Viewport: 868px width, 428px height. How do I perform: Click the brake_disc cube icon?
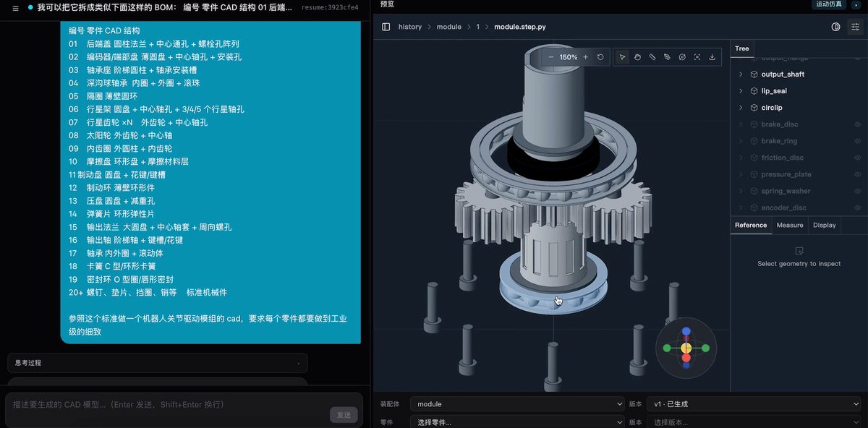(x=754, y=124)
